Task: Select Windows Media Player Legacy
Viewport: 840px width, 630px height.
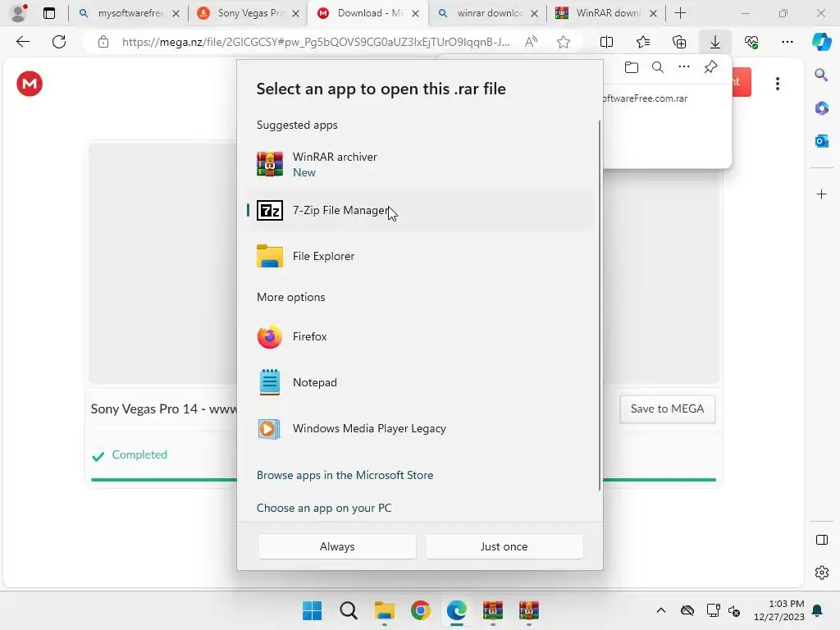Action: (x=420, y=428)
